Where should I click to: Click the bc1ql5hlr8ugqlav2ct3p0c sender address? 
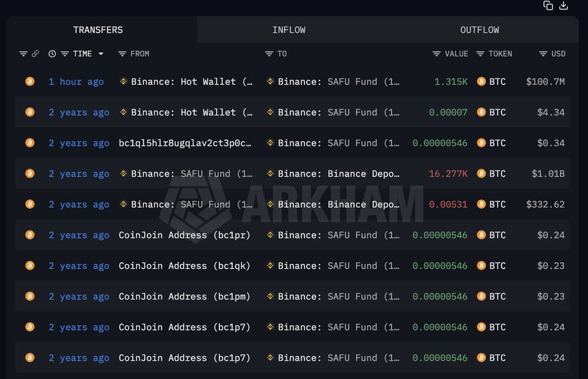(x=185, y=143)
